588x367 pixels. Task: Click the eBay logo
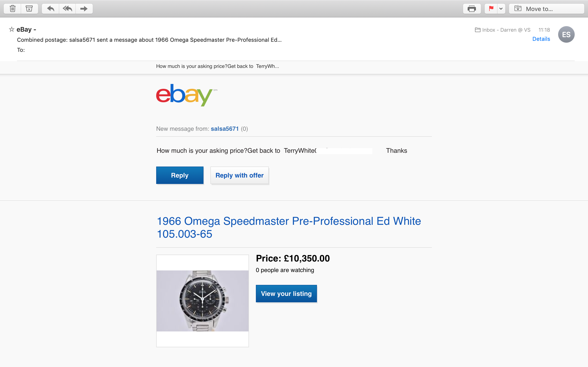(187, 95)
